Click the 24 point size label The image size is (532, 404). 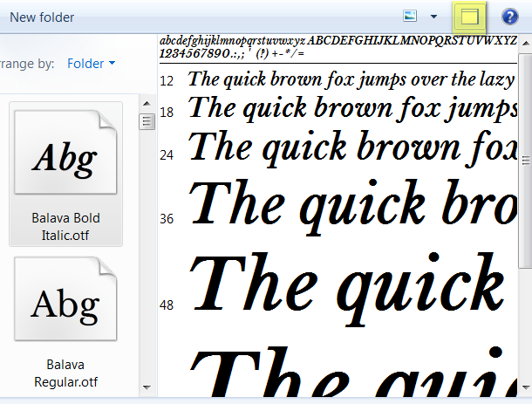coord(167,155)
